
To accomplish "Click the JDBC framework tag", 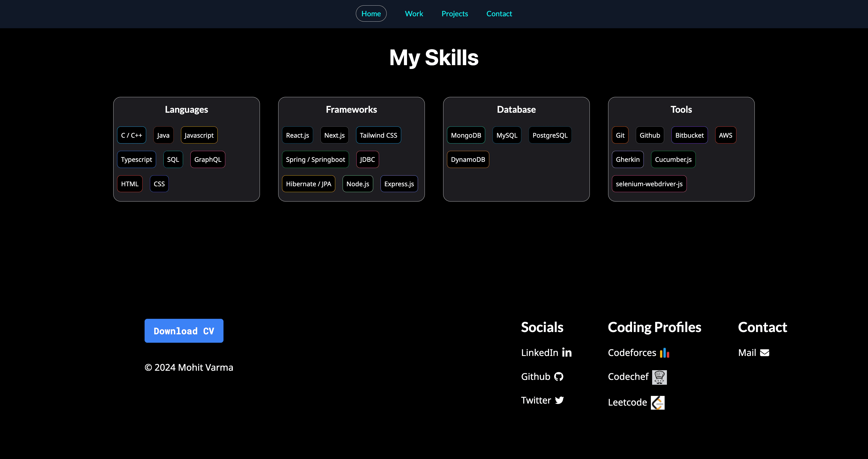I will point(367,159).
